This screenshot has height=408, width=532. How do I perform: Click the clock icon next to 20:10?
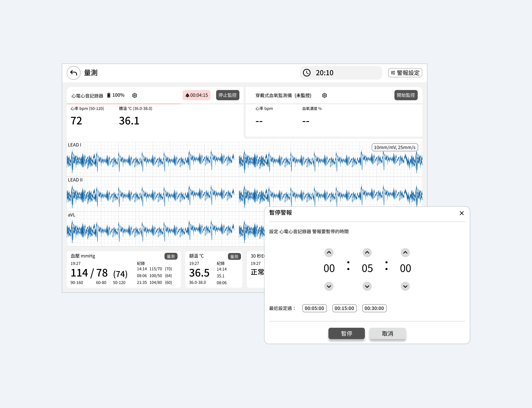click(x=307, y=73)
